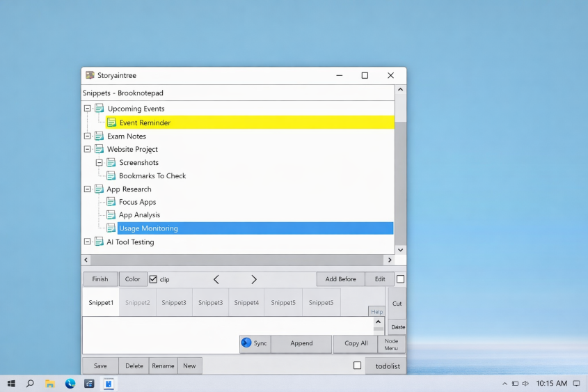Click the Screenshots node icon
Viewport: 588px width, 392px height.
point(111,162)
